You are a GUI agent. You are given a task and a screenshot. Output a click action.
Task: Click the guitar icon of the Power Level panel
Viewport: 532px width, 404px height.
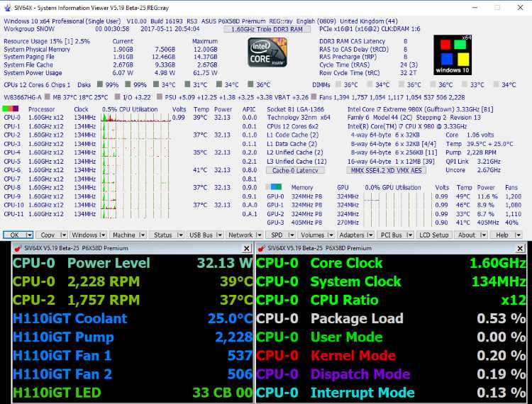(x=18, y=249)
